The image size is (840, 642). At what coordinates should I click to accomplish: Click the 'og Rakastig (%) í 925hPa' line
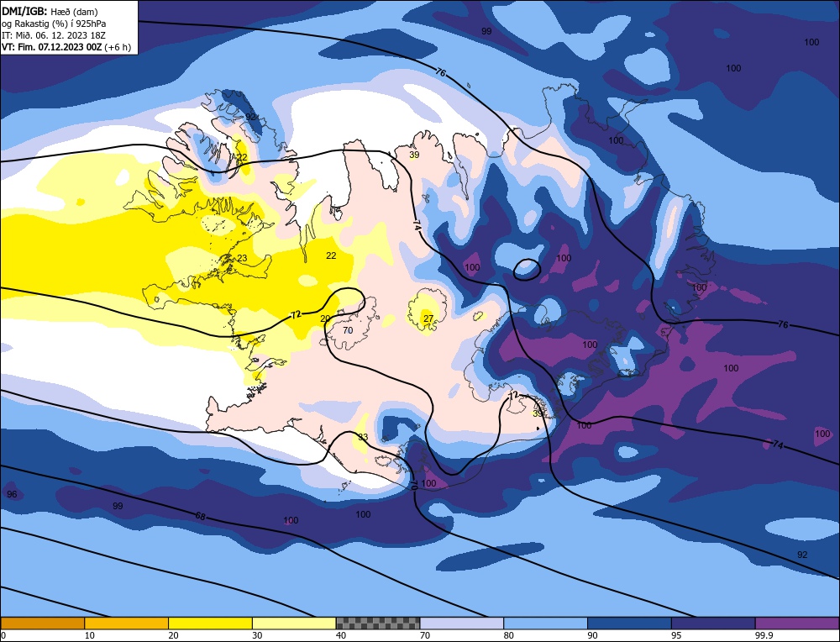click(x=54, y=24)
